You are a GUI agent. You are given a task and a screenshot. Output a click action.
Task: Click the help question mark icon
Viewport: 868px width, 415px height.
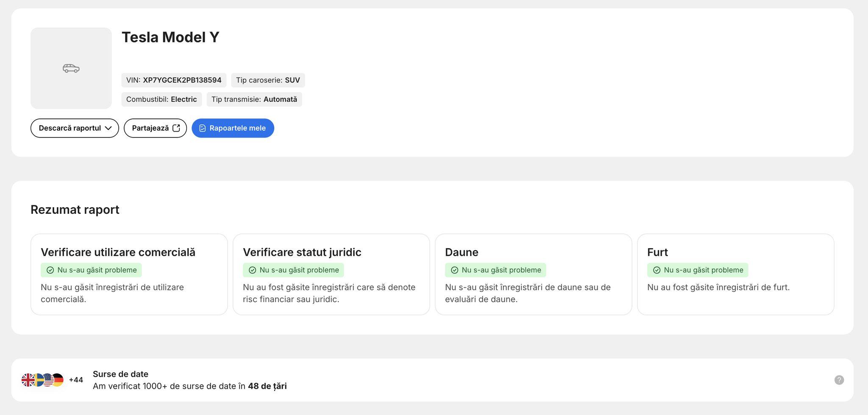(839, 380)
